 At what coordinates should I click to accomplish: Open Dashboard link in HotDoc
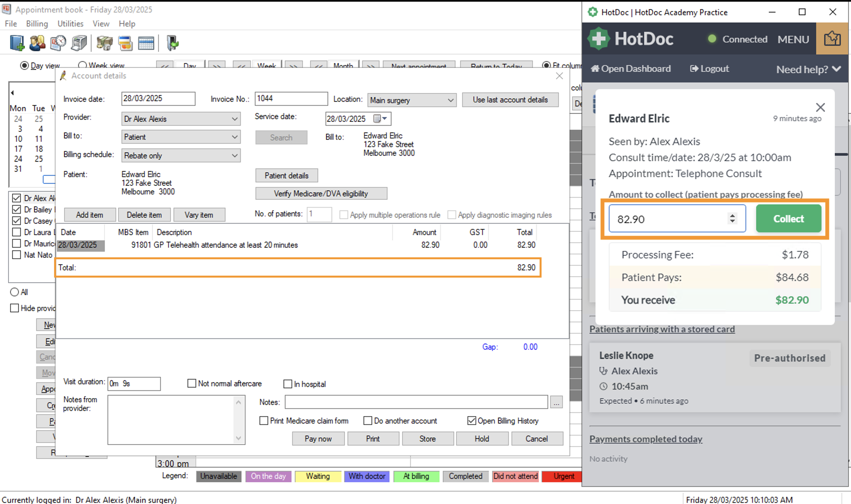[x=631, y=69]
